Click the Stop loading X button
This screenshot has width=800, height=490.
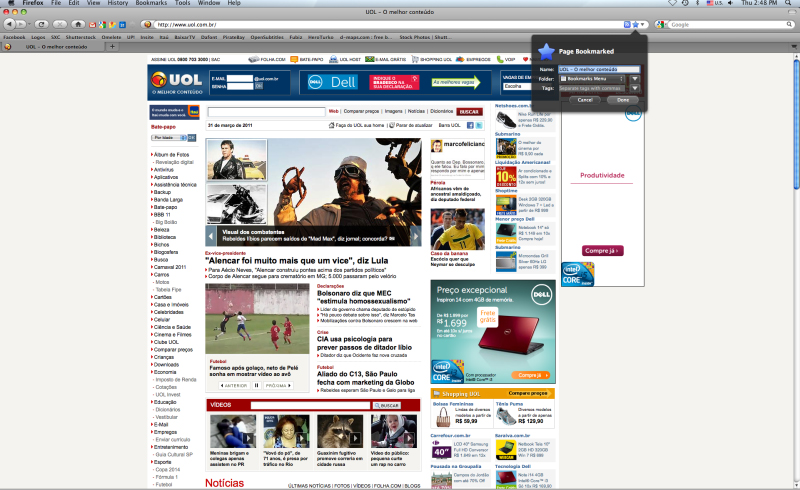point(60,24)
